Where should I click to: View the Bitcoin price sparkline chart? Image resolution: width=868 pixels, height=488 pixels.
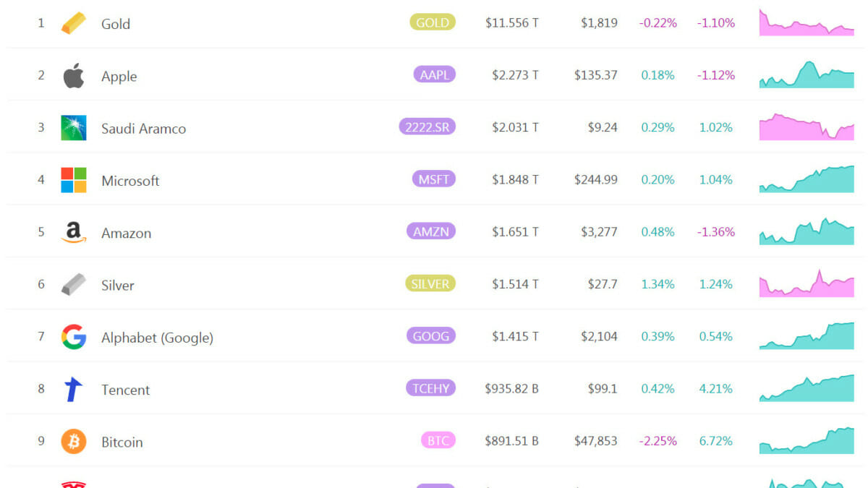[x=807, y=440]
